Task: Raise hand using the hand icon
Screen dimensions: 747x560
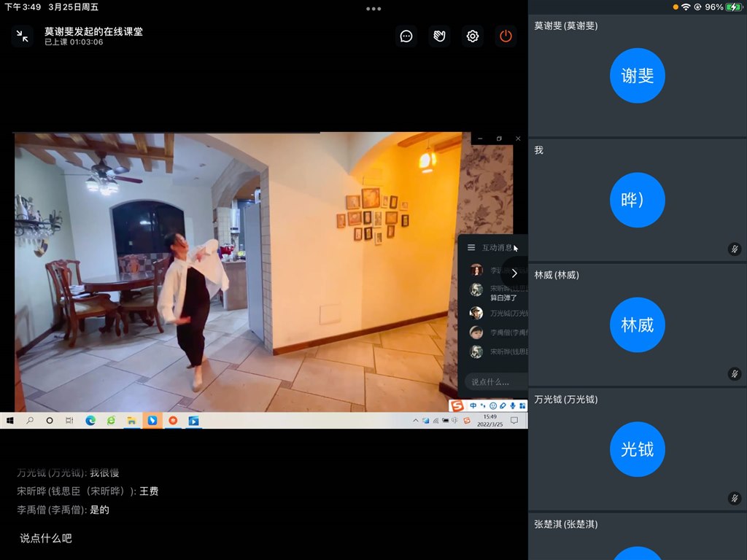Action: 439,36
